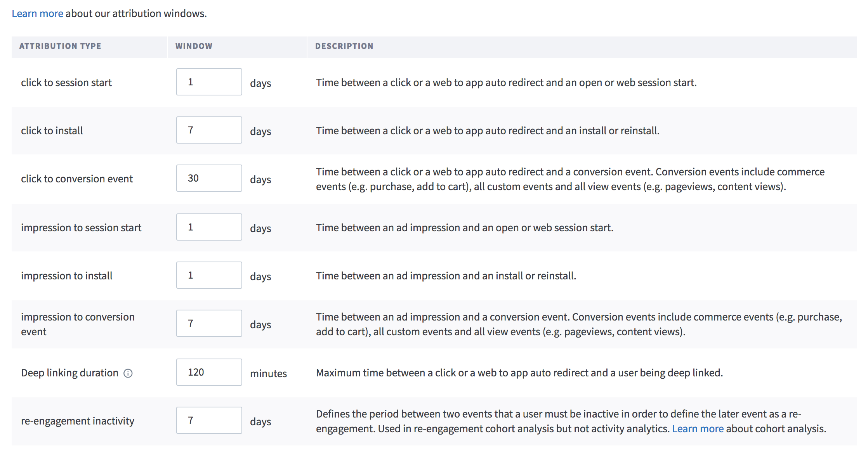Select the Deep linking duration label text
The height and width of the screenshot is (454, 868).
[69, 373]
